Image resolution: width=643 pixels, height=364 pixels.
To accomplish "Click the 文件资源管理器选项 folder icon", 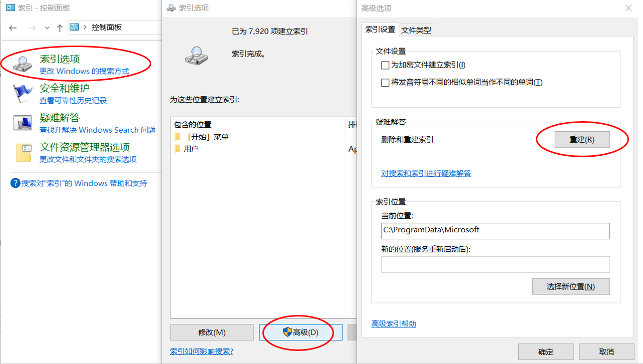I will click(24, 153).
